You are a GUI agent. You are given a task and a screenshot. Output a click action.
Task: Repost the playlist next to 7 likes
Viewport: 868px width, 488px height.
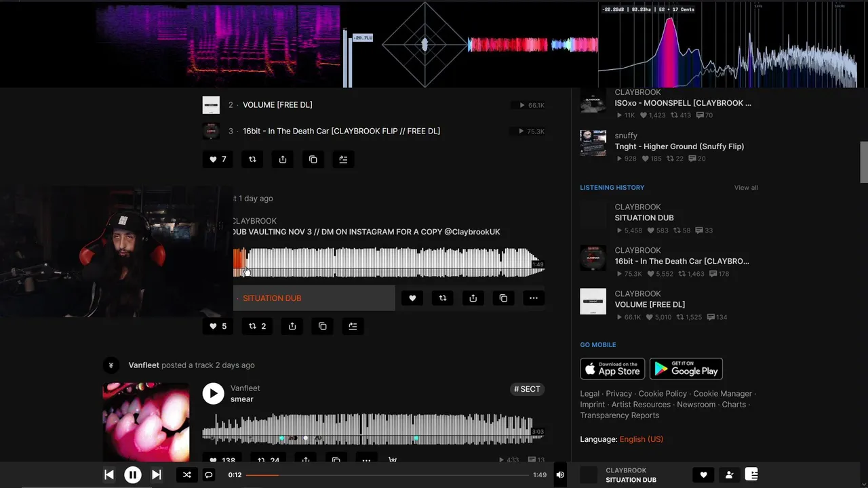[252, 159]
